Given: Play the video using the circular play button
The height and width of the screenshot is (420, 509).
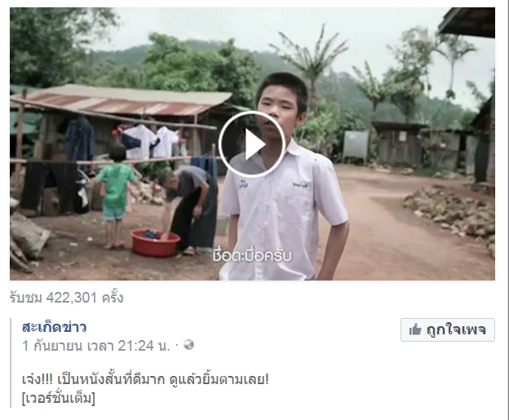Looking at the screenshot, I should [x=252, y=144].
